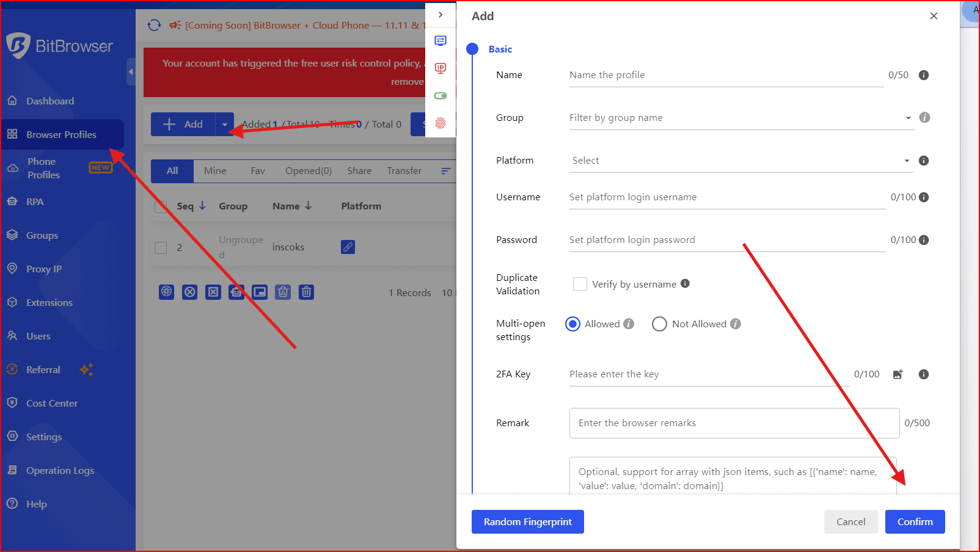980x552 pixels.
Task: Close the Add dialog with the X
Action: tap(934, 16)
